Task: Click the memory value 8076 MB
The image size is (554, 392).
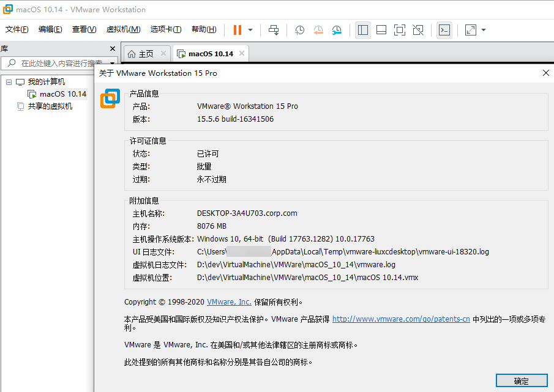Action: [x=212, y=226]
